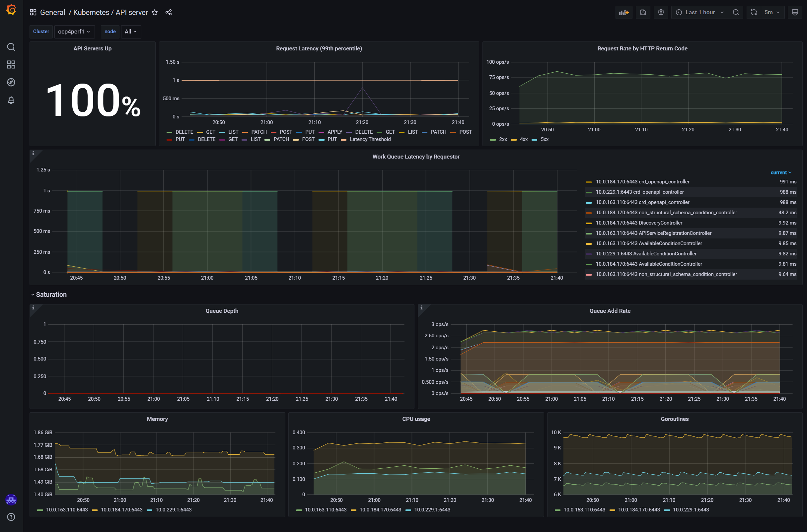
Task: Toggle the 4xx series in legend
Action: pos(523,139)
